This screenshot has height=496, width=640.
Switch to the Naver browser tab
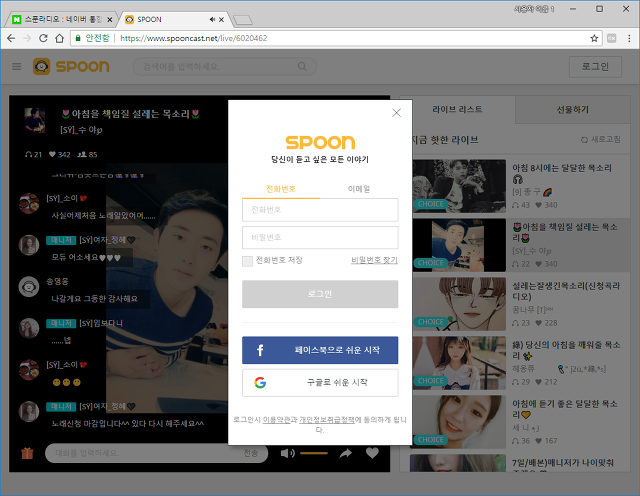coord(61,19)
